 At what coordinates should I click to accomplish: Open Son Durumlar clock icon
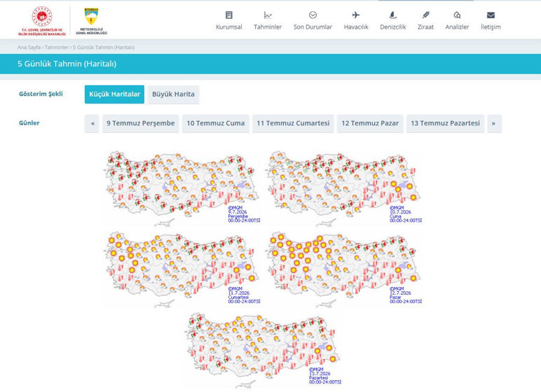313,15
